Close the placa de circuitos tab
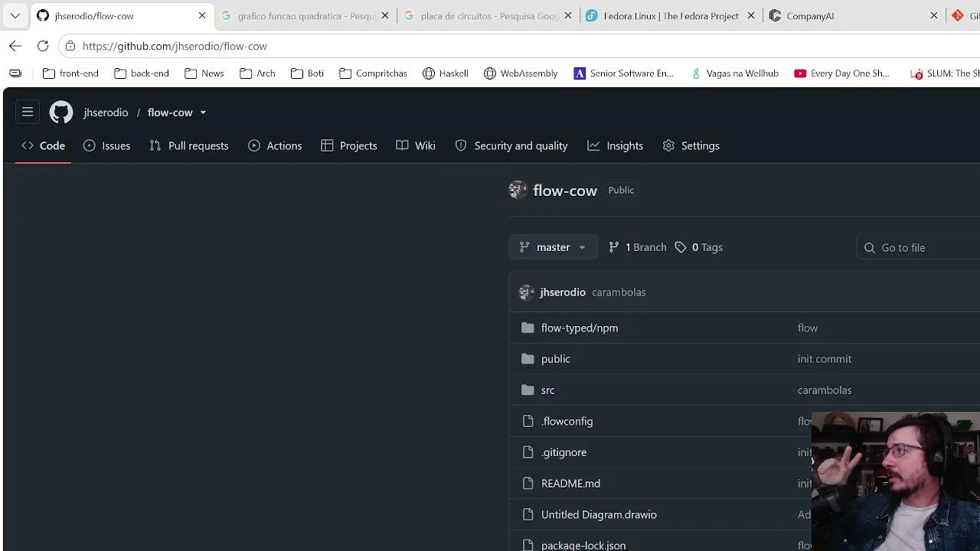The image size is (980, 551). (568, 15)
